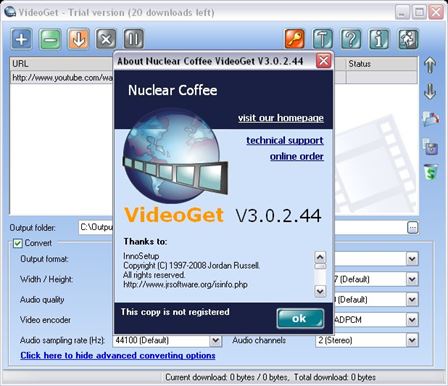The width and height of the screenshot is (448, 386).
Task: Expand the Audio channels 2 (Stereo) dropdown
Action: click(x=412, y=340)
